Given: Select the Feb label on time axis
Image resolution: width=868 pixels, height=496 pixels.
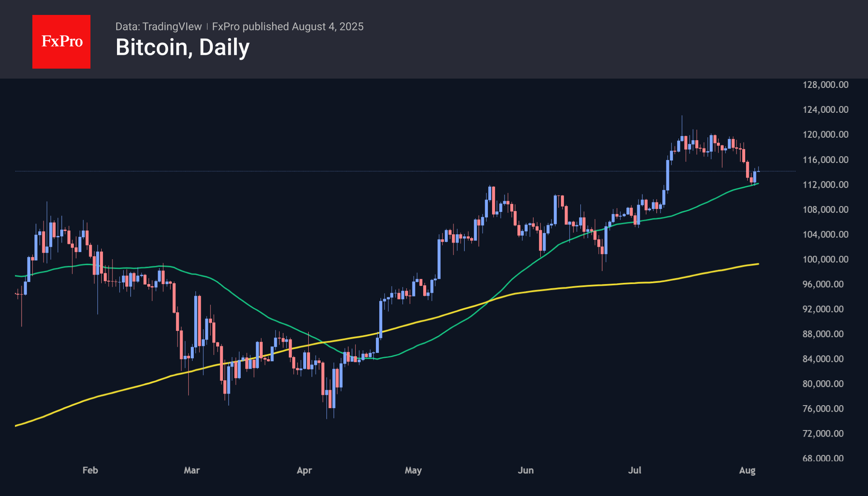Looking at the screenshot, I should tap(90, 470).
